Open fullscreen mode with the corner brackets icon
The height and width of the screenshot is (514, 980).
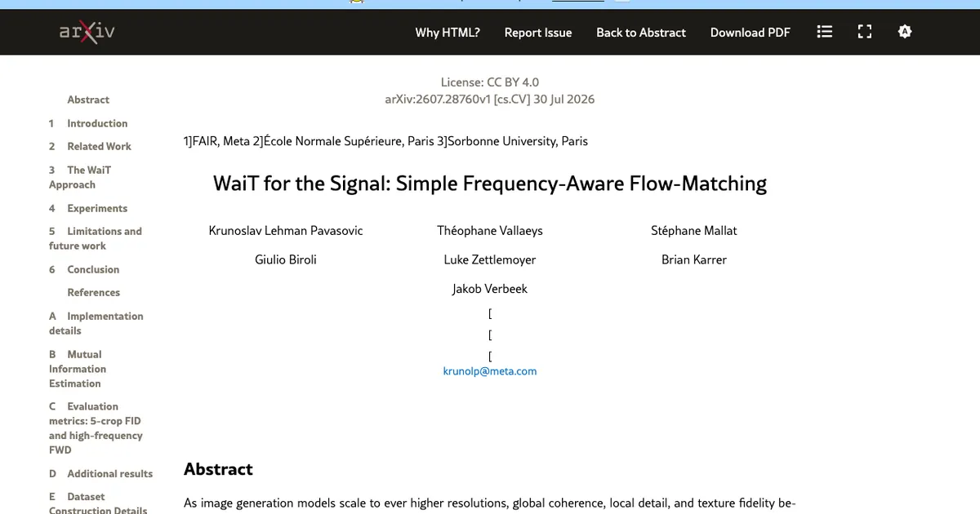pos(865,32)
